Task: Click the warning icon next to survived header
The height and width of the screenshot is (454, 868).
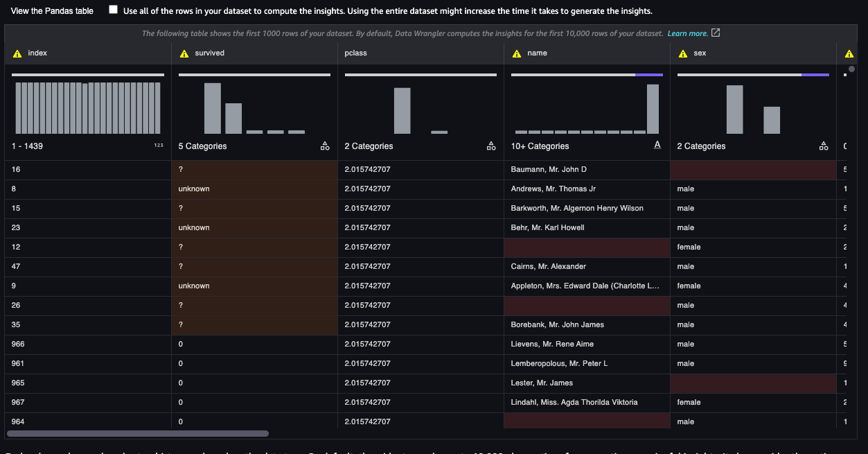Action: 184,53
